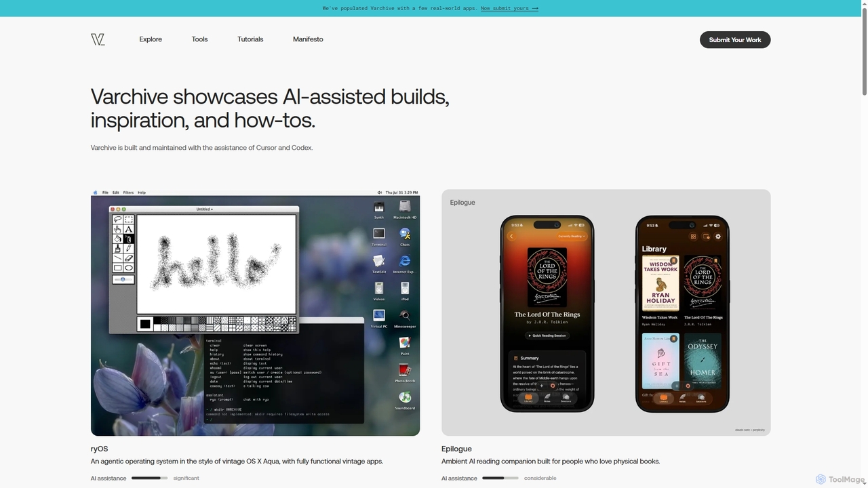Click the back arrow on the Epilogue phone

point(511,237)
